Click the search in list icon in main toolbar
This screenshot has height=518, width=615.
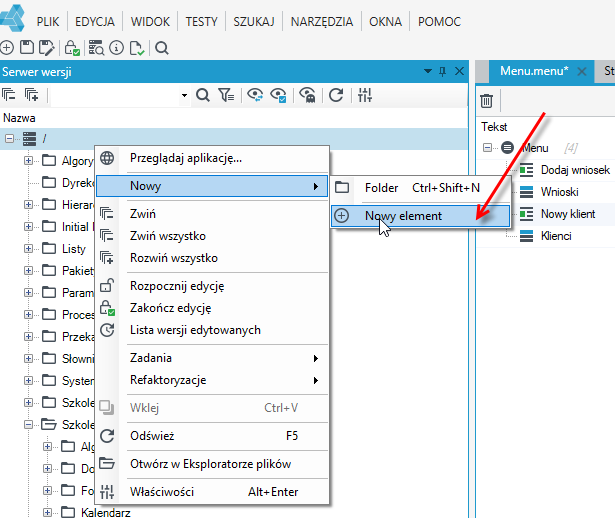tap(96, 48)
